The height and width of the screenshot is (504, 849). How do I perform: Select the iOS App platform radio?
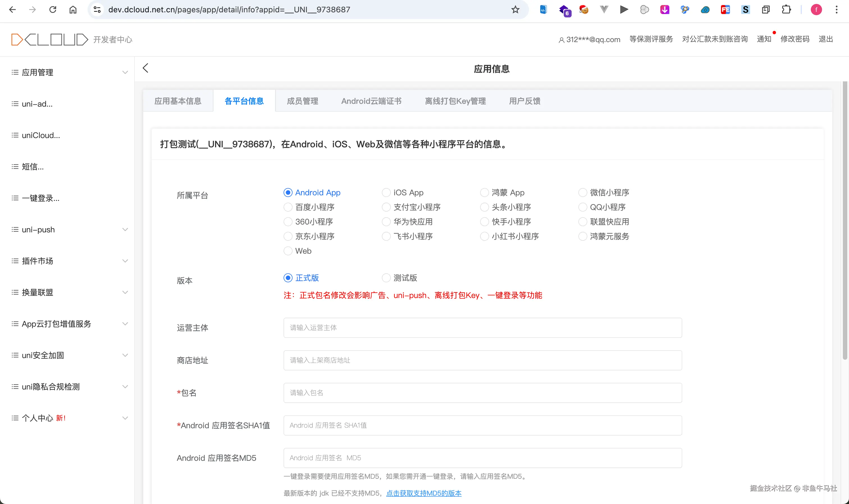pos(386,193)
